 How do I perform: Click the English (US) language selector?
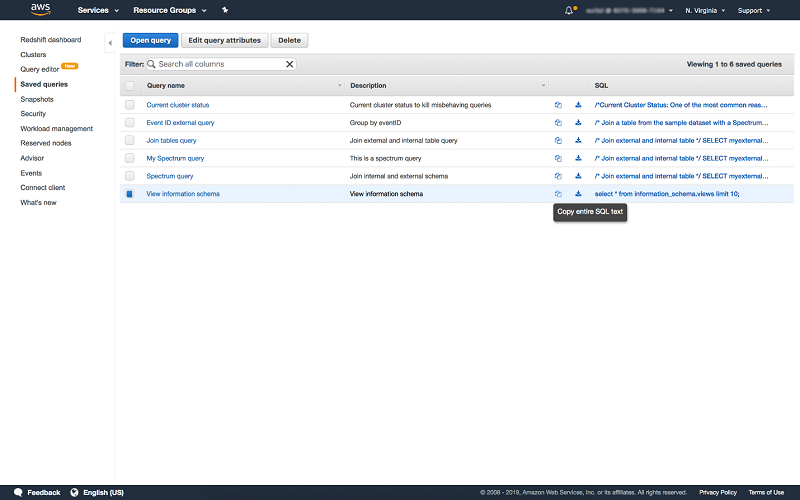pyautogui.click(x=103, y=492)
